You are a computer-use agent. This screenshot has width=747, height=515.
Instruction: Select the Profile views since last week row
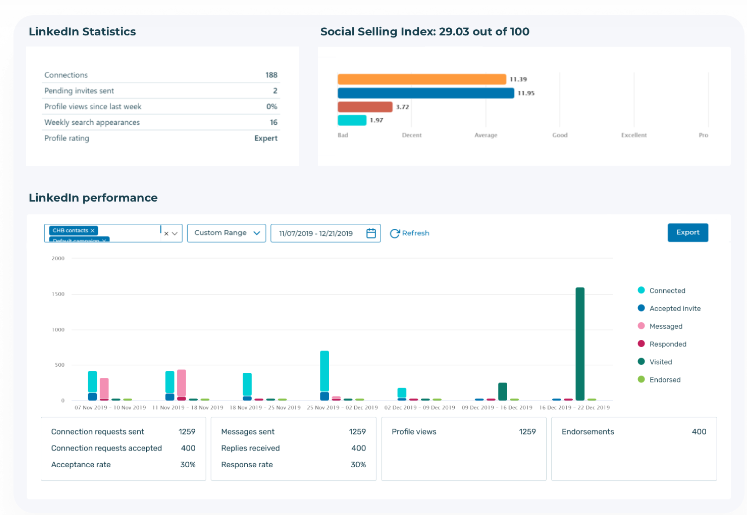[x=161, y=106]
